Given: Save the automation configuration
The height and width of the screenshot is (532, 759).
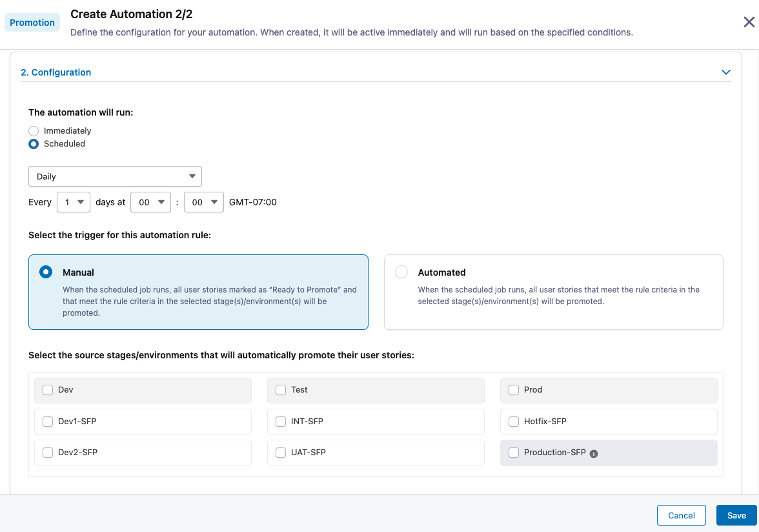Looking at the screenshot, I should [736, 515].
